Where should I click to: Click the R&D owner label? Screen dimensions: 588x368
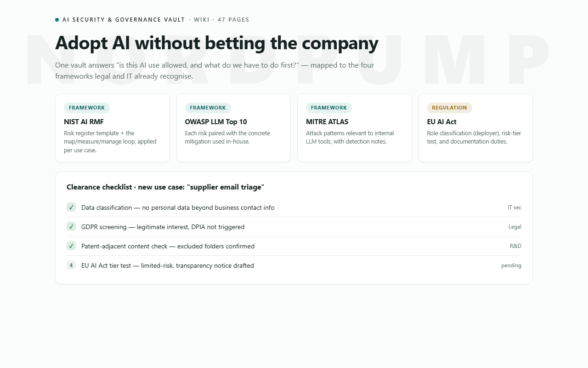pos(515,246)
